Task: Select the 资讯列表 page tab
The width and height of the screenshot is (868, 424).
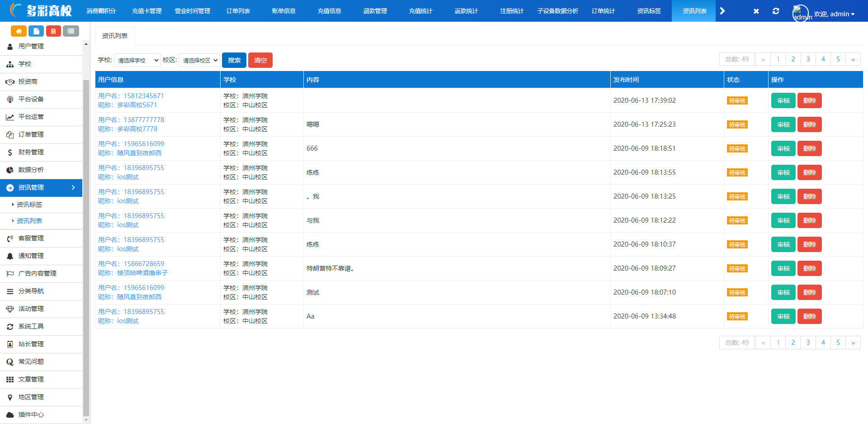Action: tap(115, 36)
